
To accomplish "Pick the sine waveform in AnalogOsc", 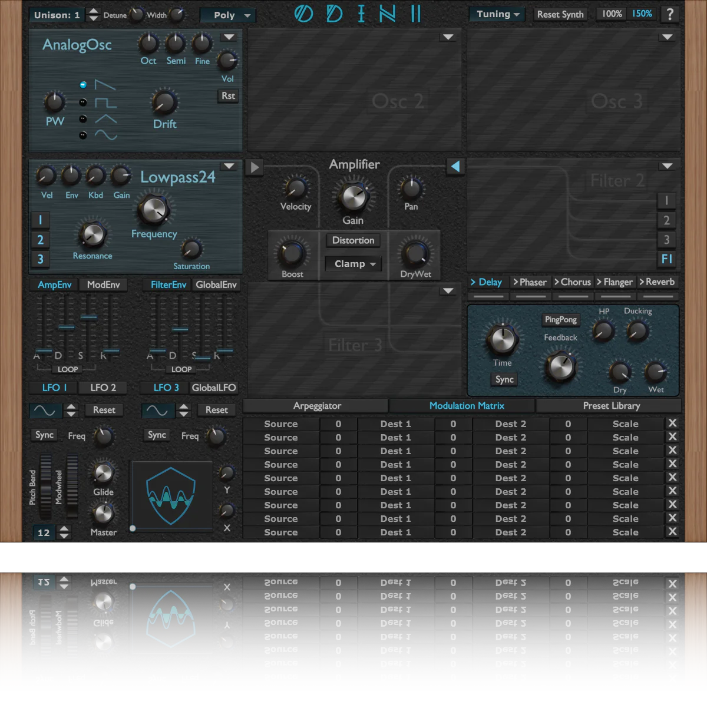I will click(x=83, y=135).
